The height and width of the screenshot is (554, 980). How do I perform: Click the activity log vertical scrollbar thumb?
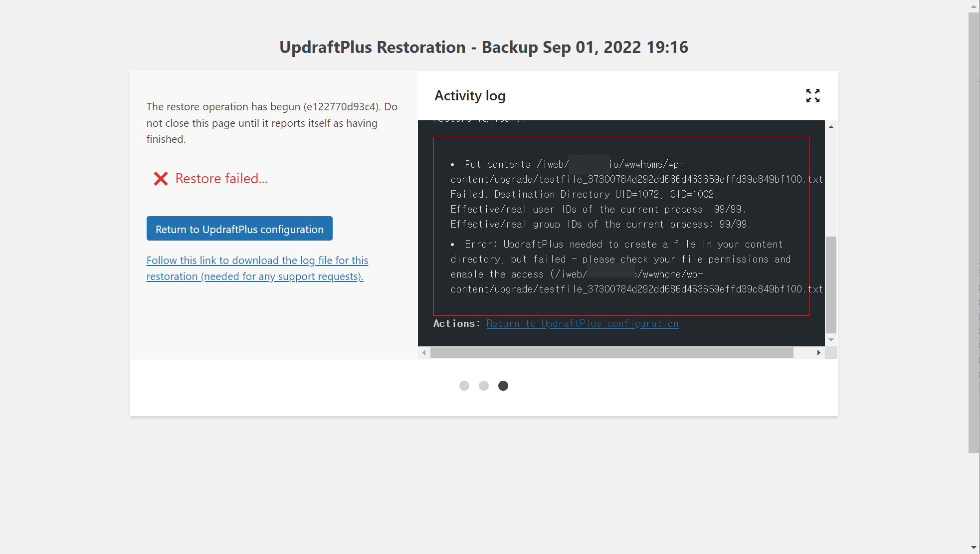(831, 284)
